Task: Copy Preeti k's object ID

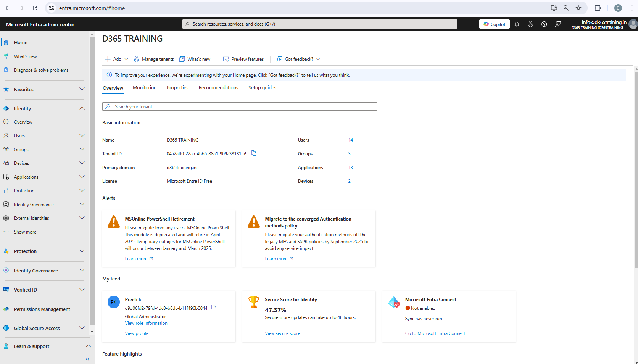Action: pyautogui.click(x=214, y=308)
